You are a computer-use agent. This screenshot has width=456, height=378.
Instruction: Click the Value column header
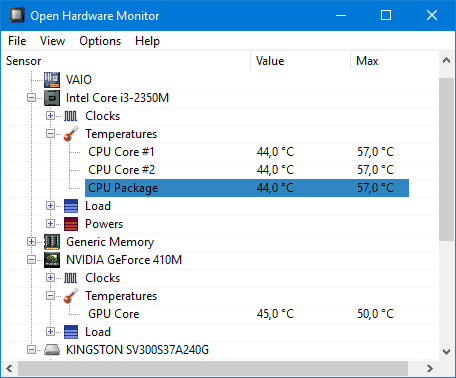click(301, 61)
